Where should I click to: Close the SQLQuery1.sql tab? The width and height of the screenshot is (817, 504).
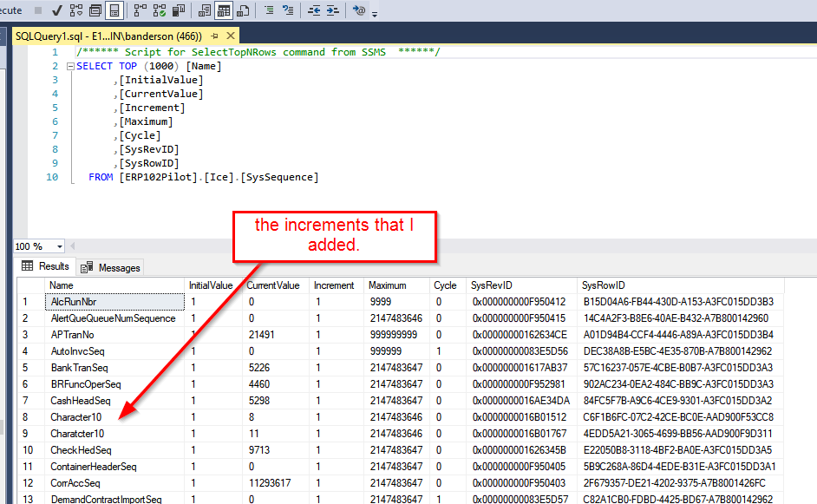coord(232,36)
